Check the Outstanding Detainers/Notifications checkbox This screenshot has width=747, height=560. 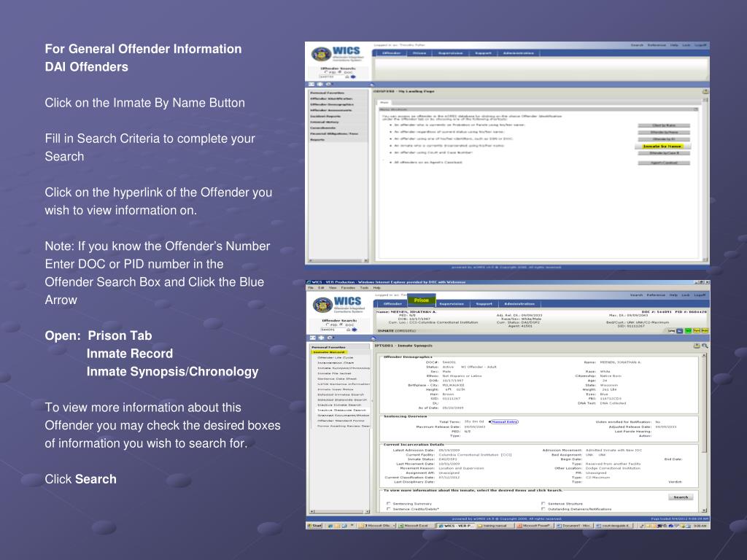tap(543, 509)
